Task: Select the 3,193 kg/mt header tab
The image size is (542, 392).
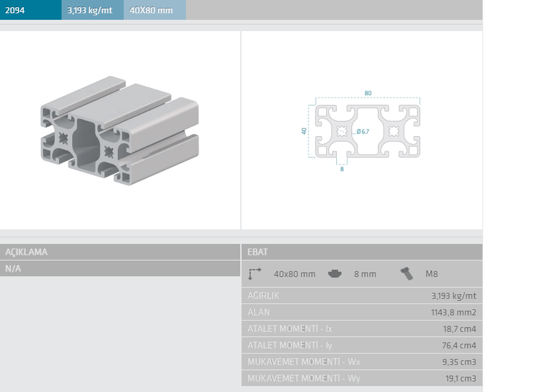Action: pos(93,10)
